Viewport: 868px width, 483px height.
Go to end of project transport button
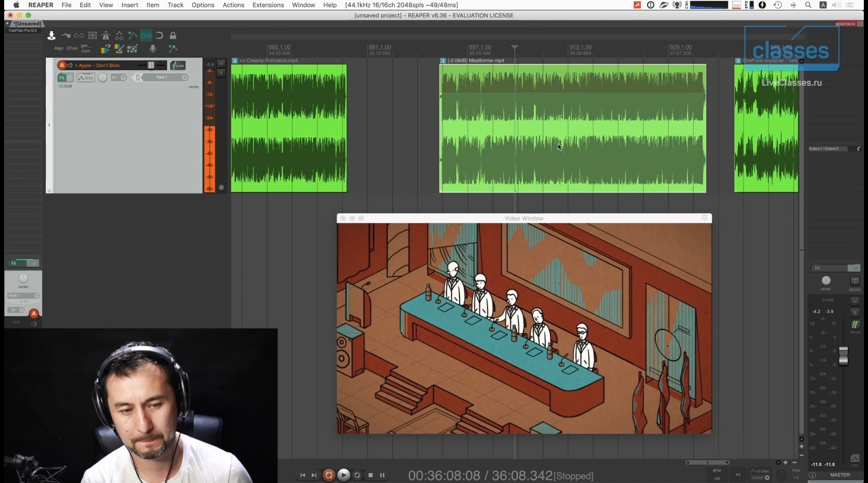(314, 475)
